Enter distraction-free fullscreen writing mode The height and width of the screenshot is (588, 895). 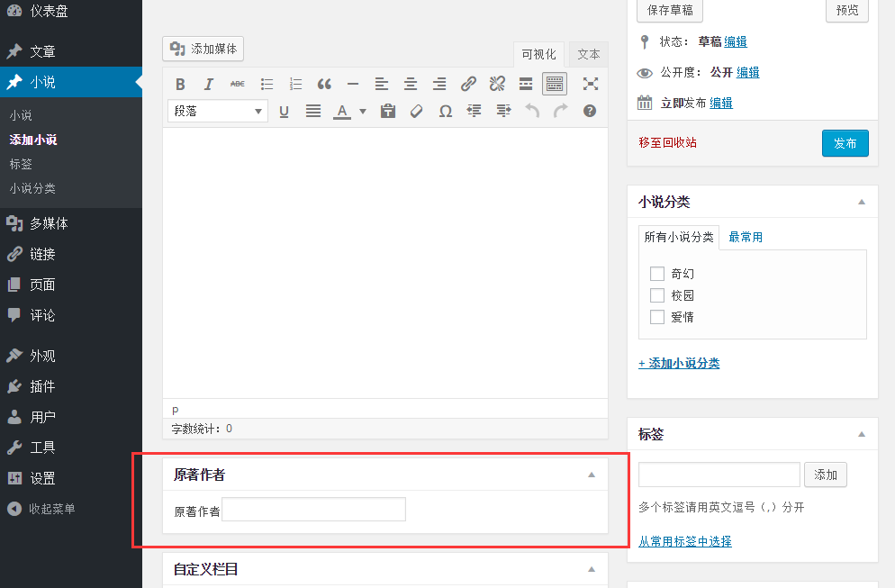click(590, 84)
